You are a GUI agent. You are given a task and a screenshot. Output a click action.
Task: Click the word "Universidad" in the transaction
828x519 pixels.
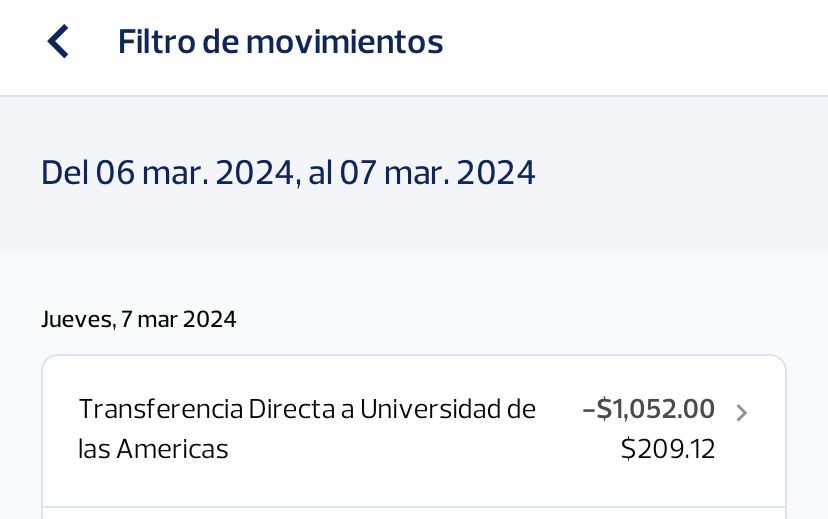[x=431, y=409]
